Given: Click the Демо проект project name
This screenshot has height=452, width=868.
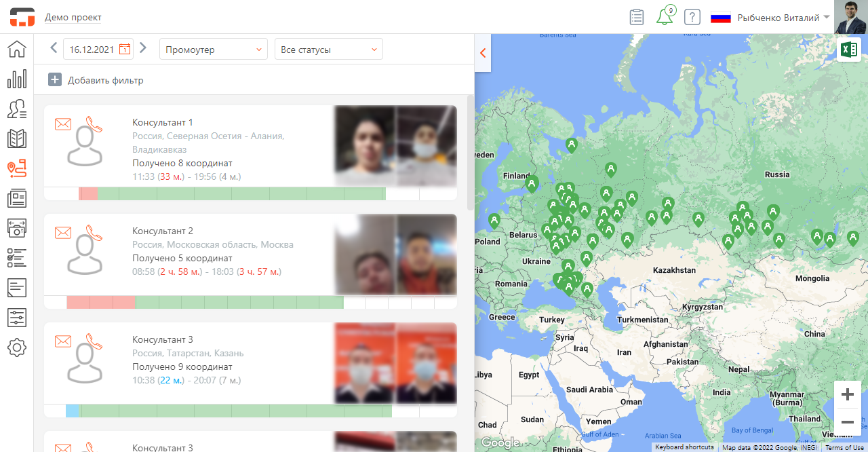Looking at the screenshot, I should pyautogui.click(x=73, y=18).
